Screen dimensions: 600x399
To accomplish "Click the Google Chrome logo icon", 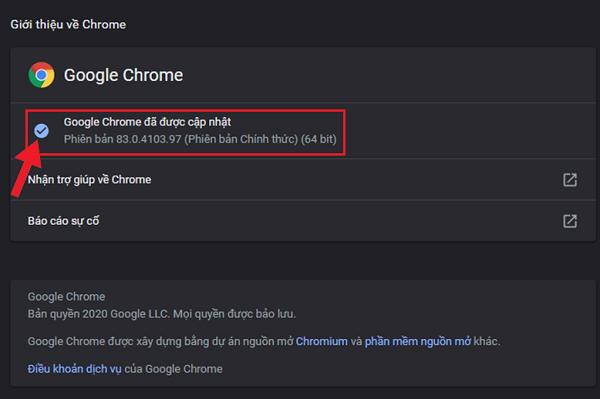I will 41,75.
